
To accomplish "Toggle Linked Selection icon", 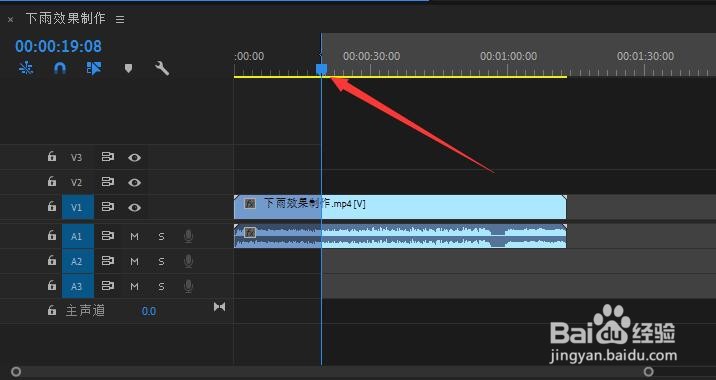I will tap(94, 69).
